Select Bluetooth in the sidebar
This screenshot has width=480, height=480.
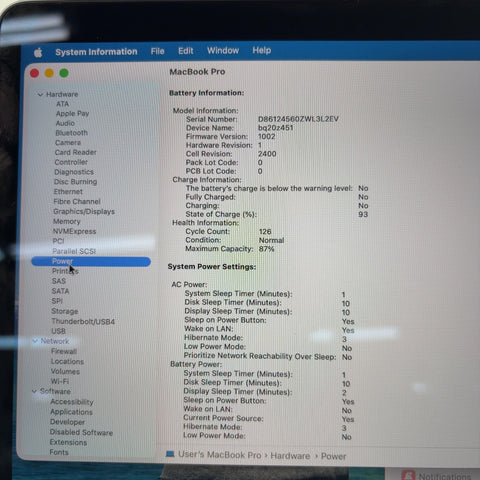71,133
